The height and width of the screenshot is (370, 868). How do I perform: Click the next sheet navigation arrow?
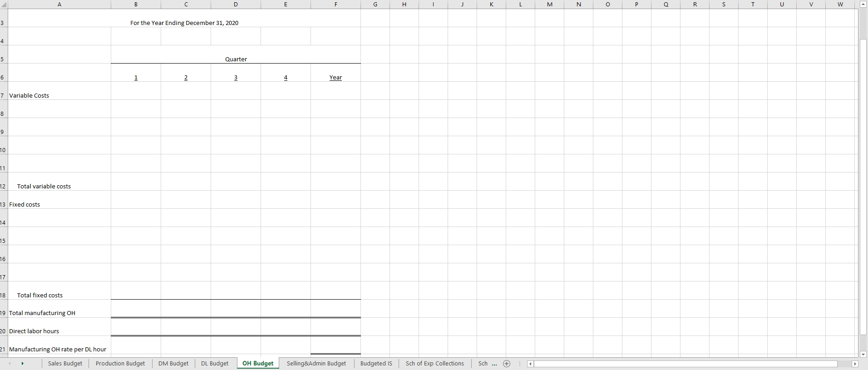[22, 364]
